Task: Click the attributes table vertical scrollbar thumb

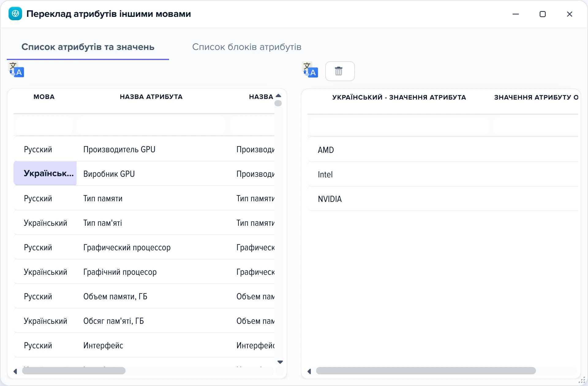Action: (x=278, y=103)
